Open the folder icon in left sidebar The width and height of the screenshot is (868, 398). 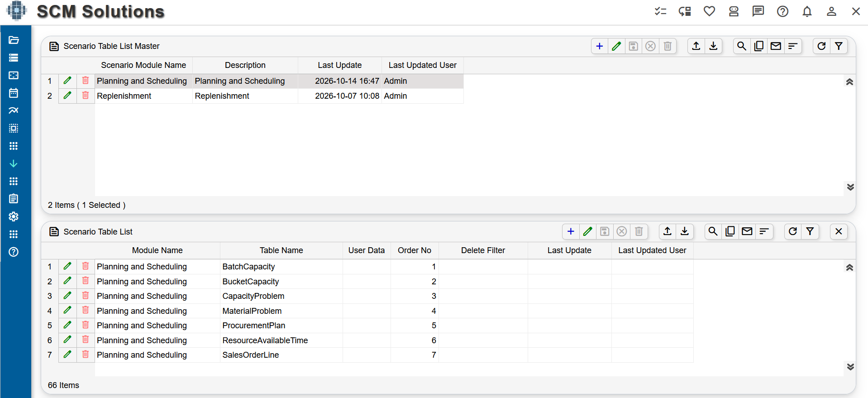tap(14, 40)
